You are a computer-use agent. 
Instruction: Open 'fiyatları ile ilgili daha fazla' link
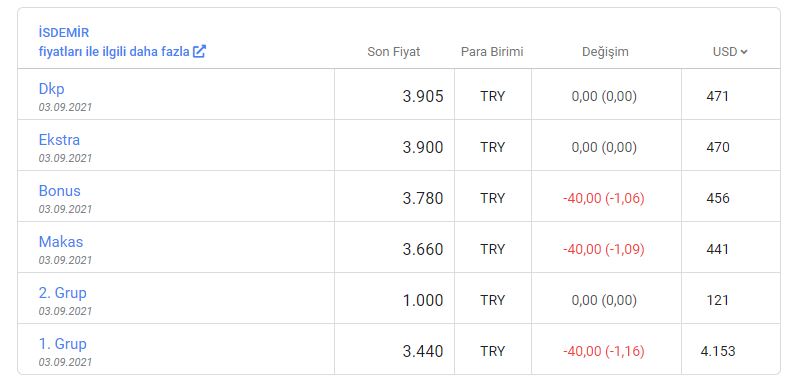pyautogui.click(x=114, y=52)
